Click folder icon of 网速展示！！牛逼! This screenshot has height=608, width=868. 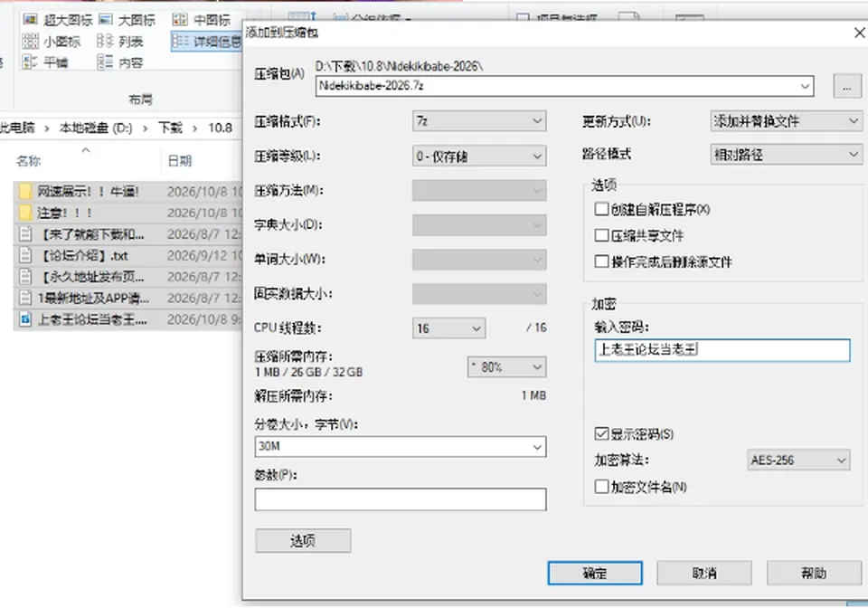click(25, 192)
